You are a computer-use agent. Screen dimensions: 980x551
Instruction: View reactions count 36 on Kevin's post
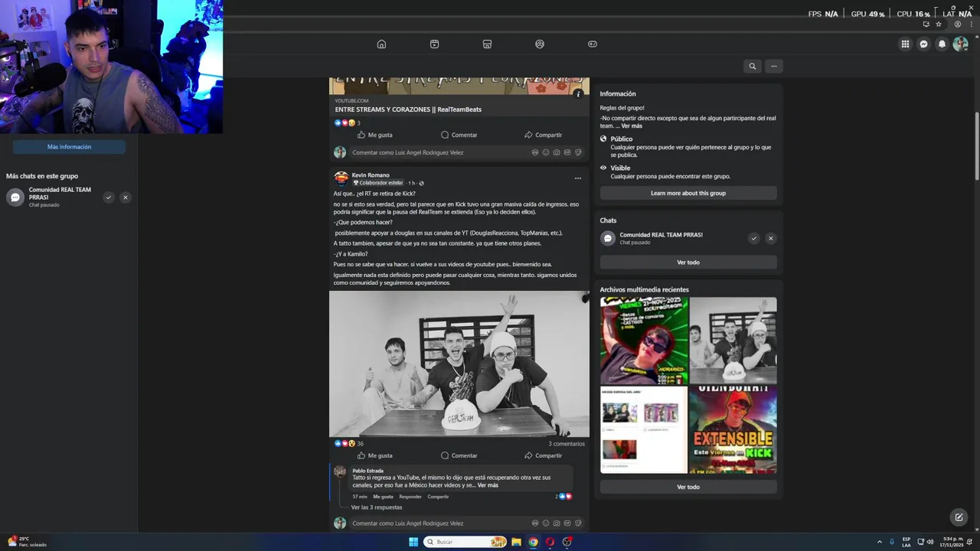tap(360, 444)
